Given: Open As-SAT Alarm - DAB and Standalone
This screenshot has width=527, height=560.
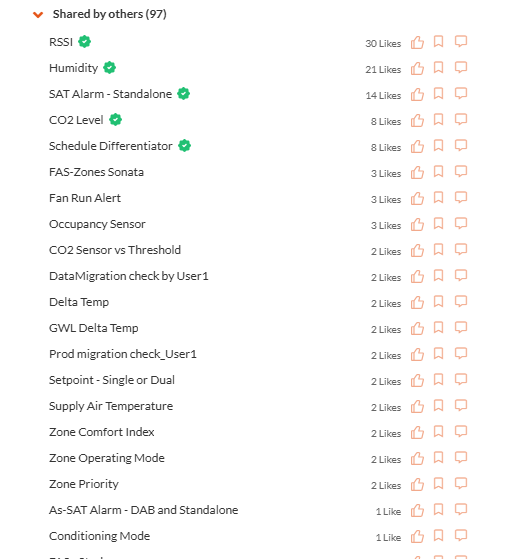Looking at the screenshot, I should (x=144, y=510).
